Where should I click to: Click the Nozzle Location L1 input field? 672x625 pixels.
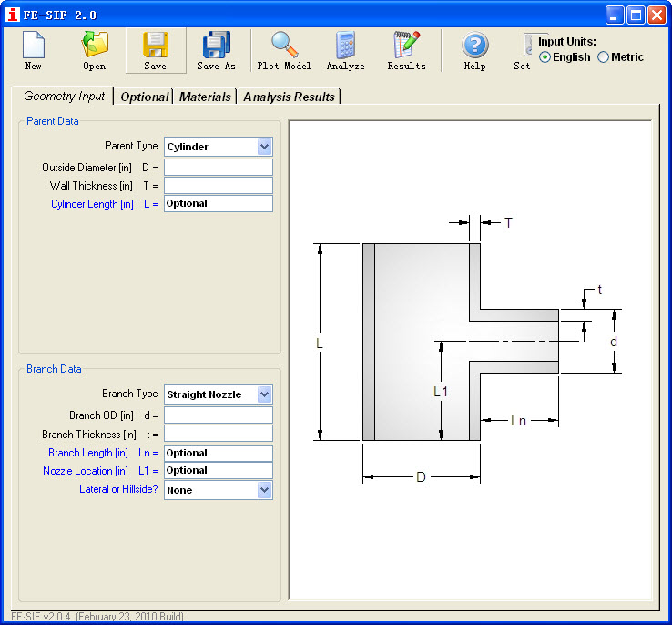(219, 470)
